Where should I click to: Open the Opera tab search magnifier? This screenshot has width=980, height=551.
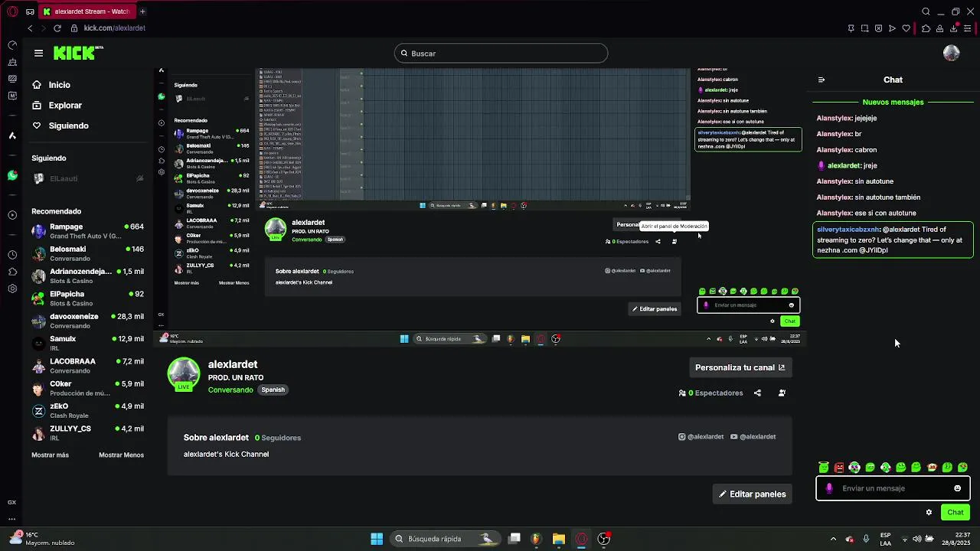coord(926,11)
